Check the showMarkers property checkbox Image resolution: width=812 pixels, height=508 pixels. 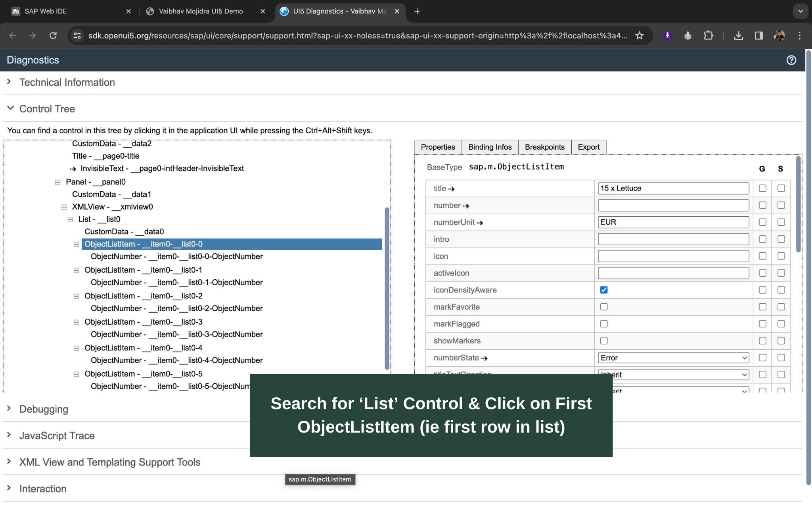click(604, 341)
